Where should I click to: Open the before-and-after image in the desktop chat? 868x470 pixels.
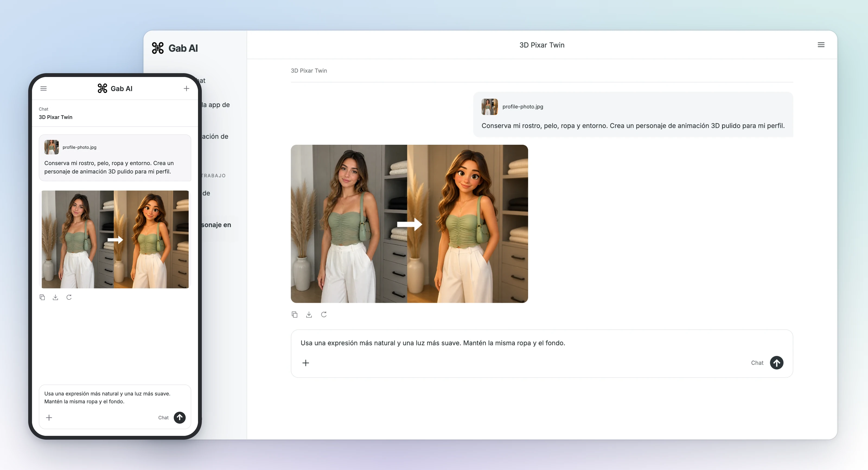click(x=409, y=224)
